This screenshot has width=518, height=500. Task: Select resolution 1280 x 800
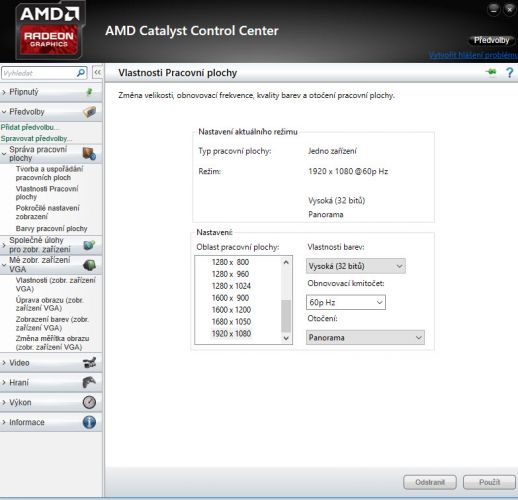230,262
